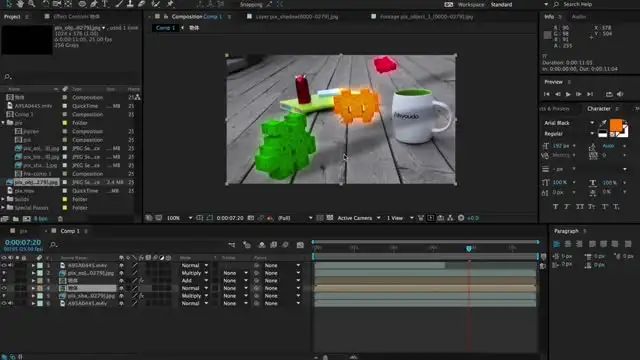Select the Hand tool
The image size is (640, 360).
pyautogui.click(x=20, y=4)
